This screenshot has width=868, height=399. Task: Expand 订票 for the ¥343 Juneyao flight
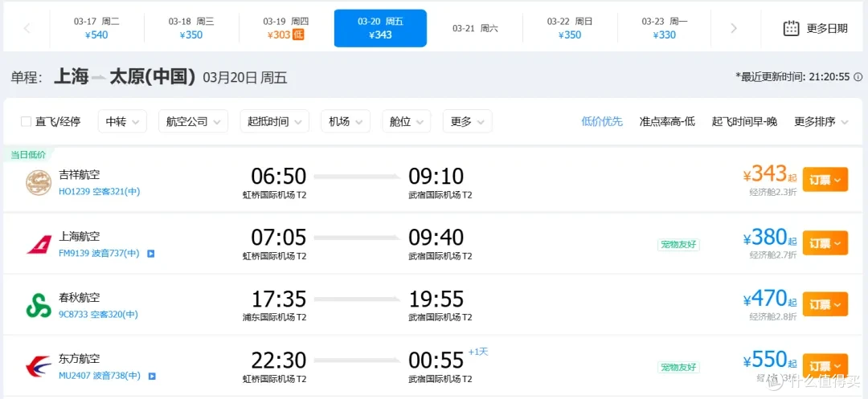click(825, 180)
